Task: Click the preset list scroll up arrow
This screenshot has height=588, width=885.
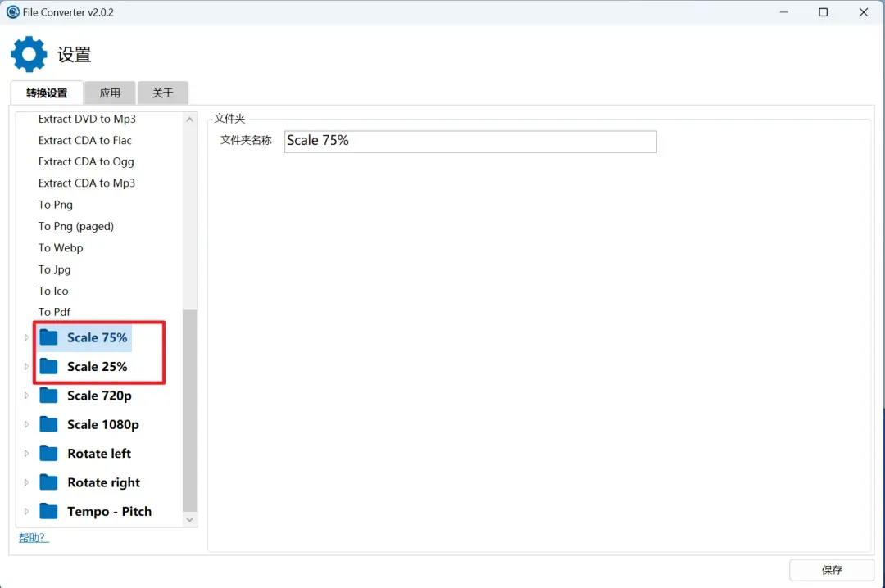Action: (189, 120)
